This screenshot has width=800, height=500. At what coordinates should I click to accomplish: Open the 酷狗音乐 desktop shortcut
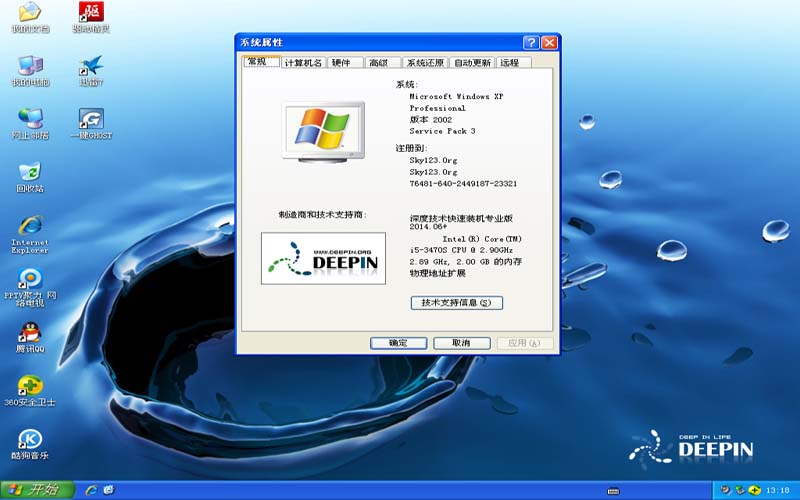coord(30,444)
